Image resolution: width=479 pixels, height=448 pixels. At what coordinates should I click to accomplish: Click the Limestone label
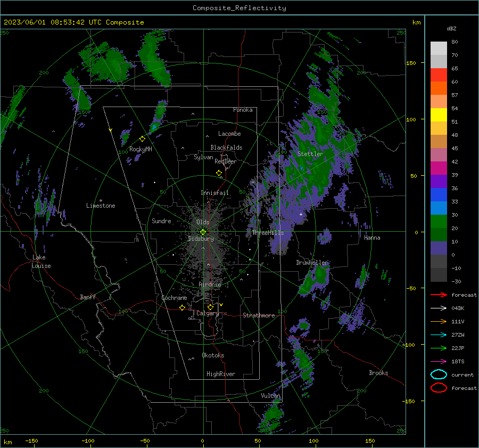(101, 206)
